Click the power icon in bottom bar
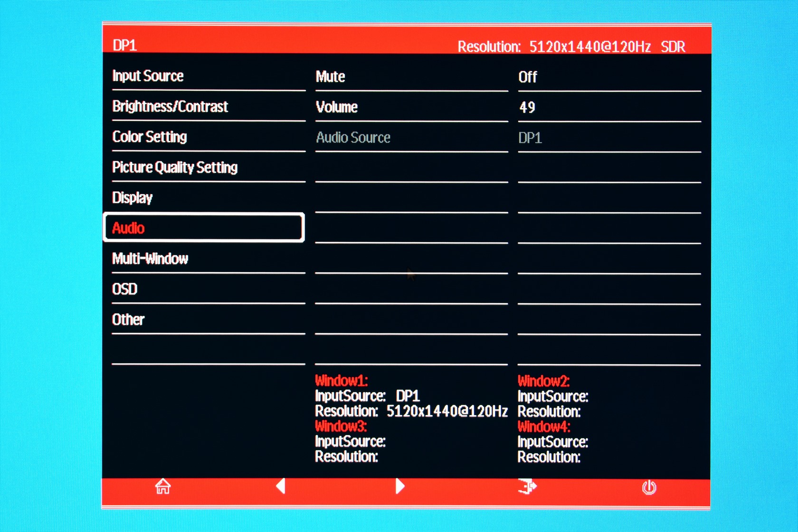Viewport: 798px width, 532px height. (x=649, y=487)
